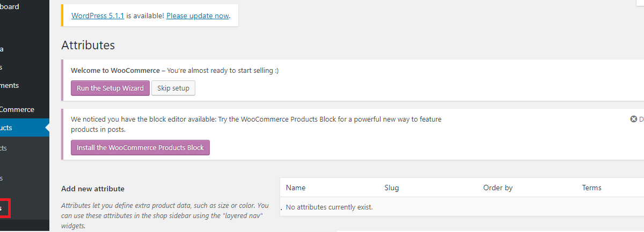This screenshot has height=232, width=644.
Task: Open the WordPress 5.1.1 link
Action: (98, 16)
